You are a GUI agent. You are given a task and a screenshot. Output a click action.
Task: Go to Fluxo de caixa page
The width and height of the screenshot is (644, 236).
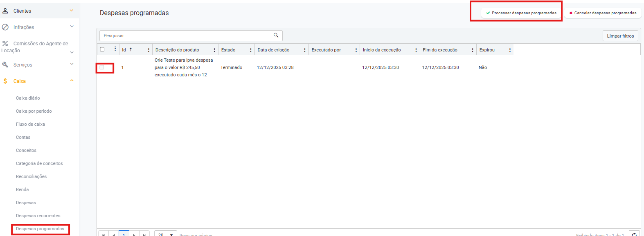[30, 124]
